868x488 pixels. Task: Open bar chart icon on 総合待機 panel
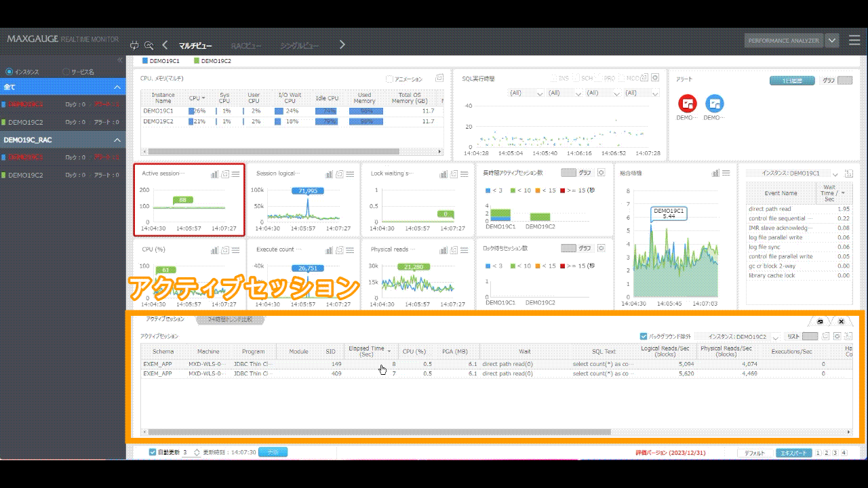(x=715, y=174)
